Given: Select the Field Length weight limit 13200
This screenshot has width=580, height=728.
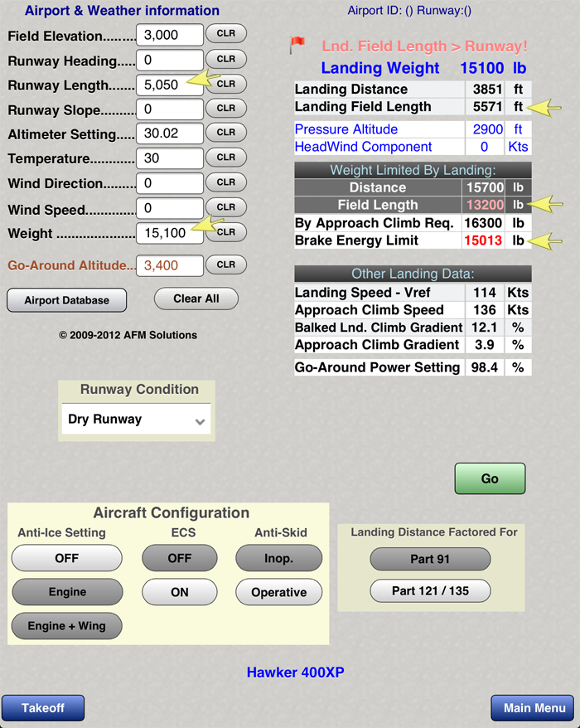Looking at the screenshot, I should [486, 205].
